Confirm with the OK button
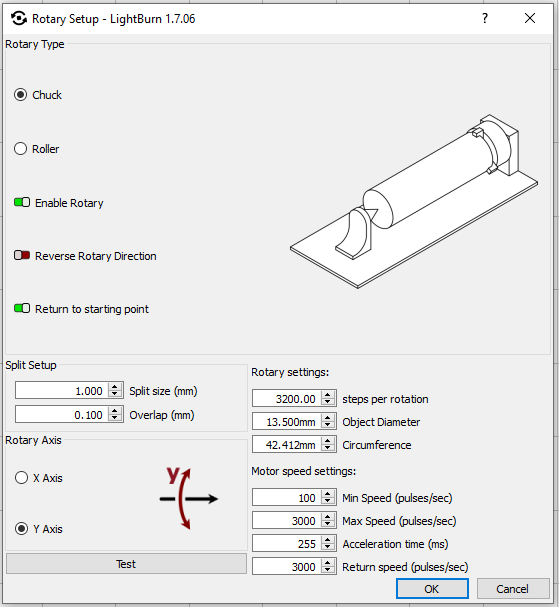559x607 pixels. (432, 589)
